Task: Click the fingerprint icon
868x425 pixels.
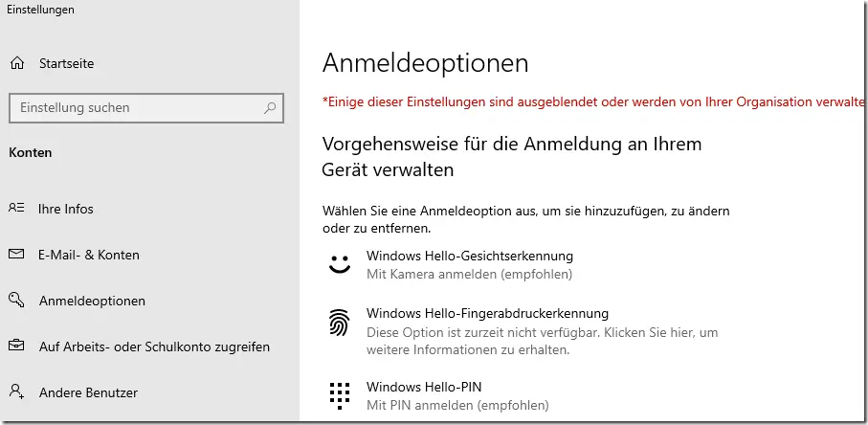Action: point(340,323)
